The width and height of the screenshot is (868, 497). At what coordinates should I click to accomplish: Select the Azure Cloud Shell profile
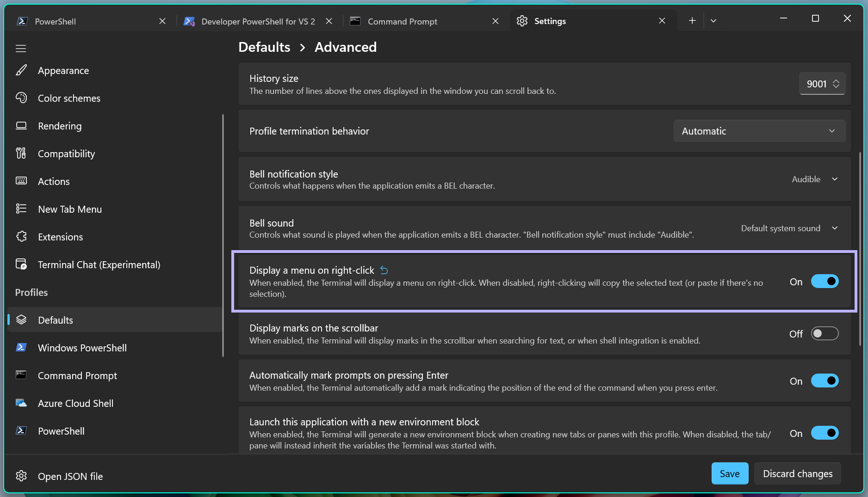[115, 403]
